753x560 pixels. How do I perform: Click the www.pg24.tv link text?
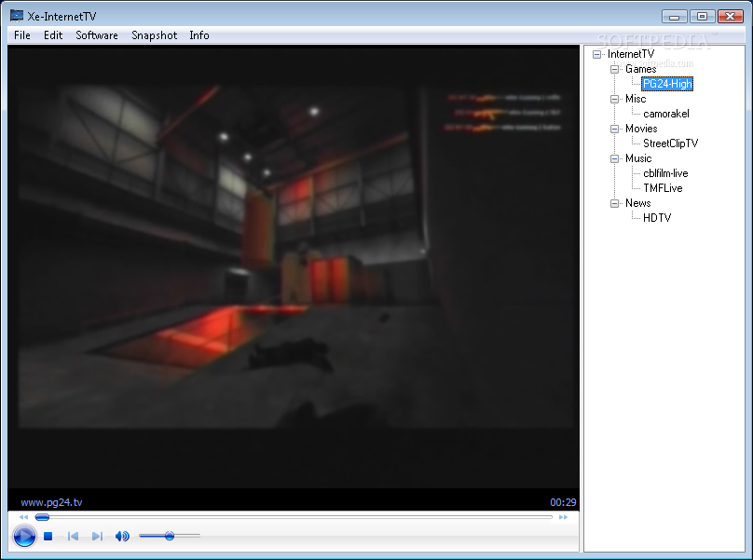(x=51, y=502)
